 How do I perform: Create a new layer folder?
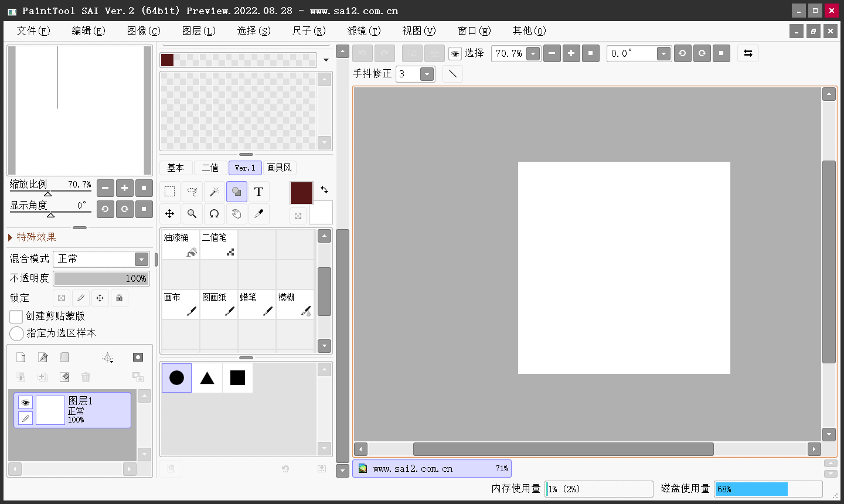tap(64, 357)
